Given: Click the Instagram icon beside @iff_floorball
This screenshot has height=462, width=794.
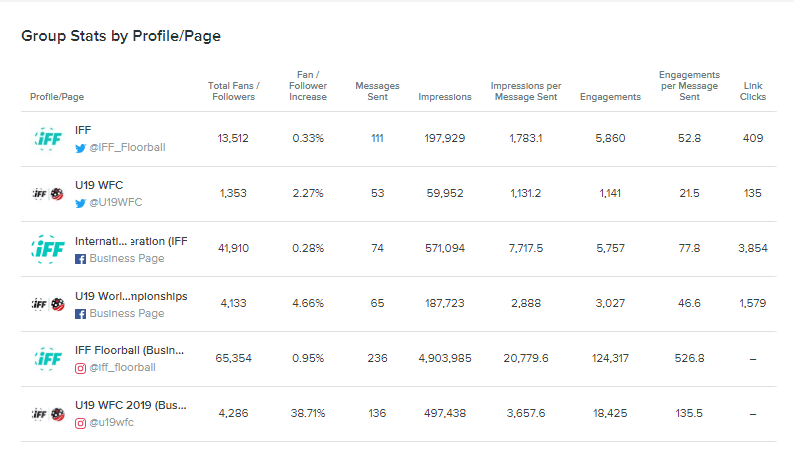Looking at the screenshot, I should pos(80,367).
